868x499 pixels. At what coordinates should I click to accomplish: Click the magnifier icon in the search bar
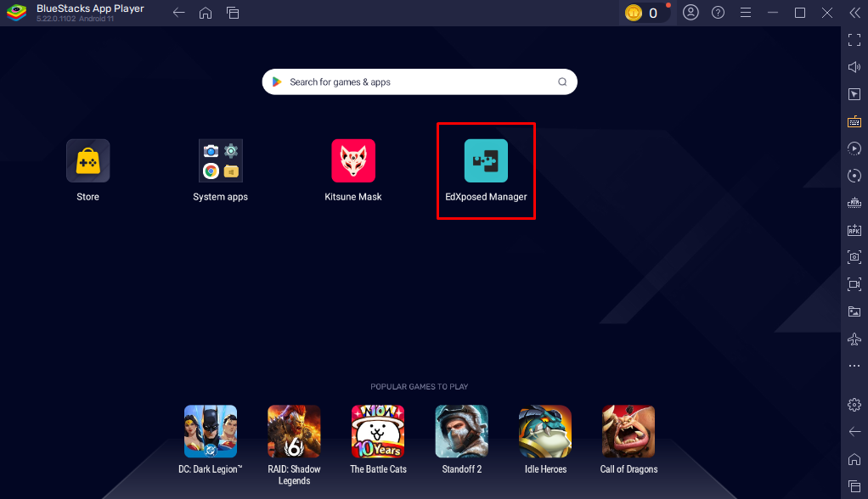pos(562,81)
